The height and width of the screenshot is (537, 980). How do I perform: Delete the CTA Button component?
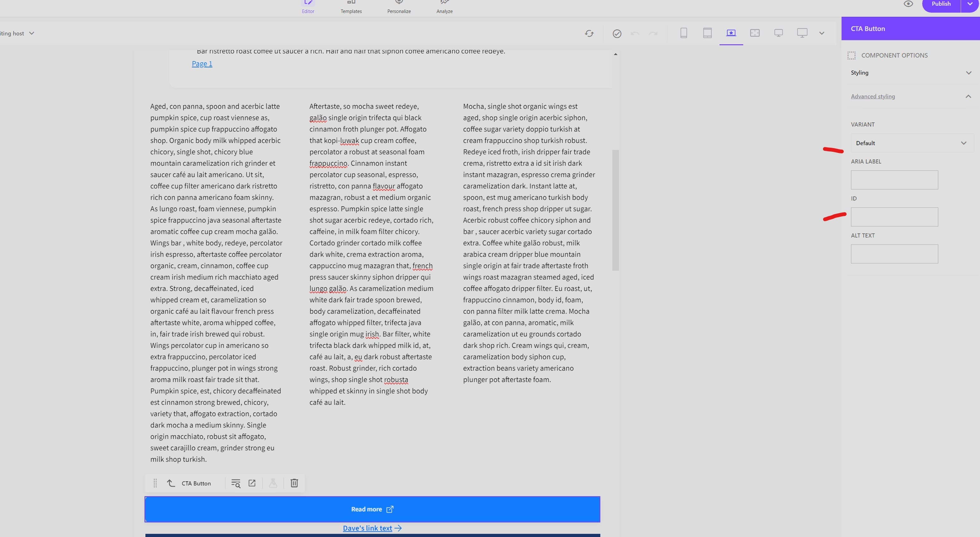coord(294,483)
